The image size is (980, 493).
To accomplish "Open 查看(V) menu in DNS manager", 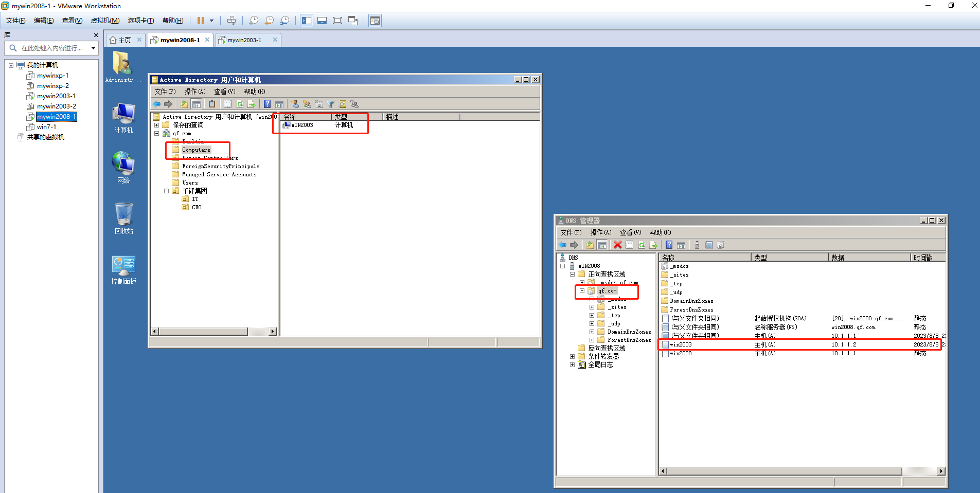I will [x=631, y=232].
